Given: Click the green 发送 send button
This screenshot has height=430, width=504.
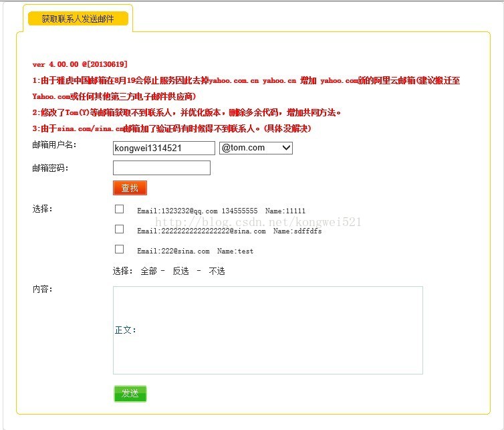Looking at the screenshot, I should pos(130,394).
